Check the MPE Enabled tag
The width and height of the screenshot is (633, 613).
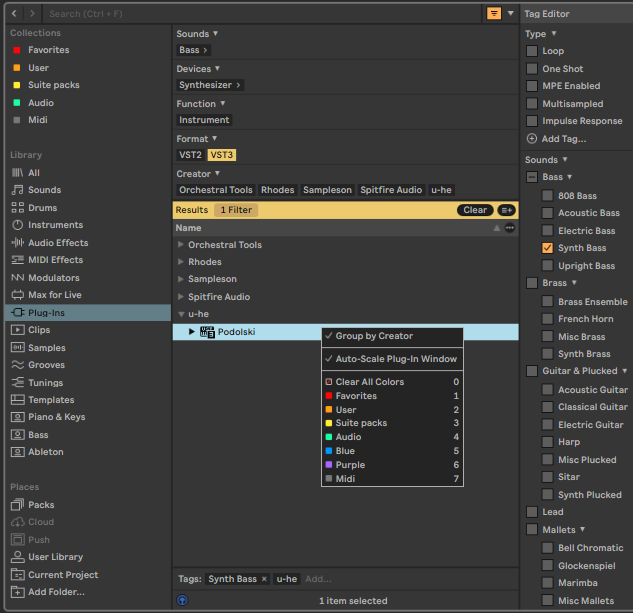pos(532,86)
